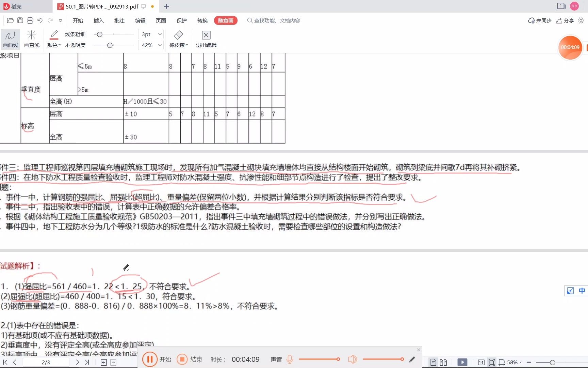
Task: Click the orange 00:04:09 recording timer bubble
Action: pyautogui.click(x=570, y=47)
